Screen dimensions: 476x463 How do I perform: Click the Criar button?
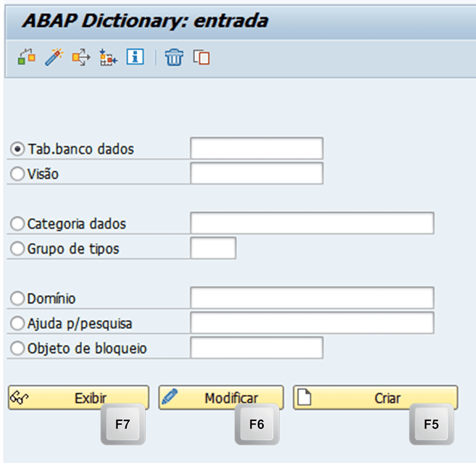[375, 397]
